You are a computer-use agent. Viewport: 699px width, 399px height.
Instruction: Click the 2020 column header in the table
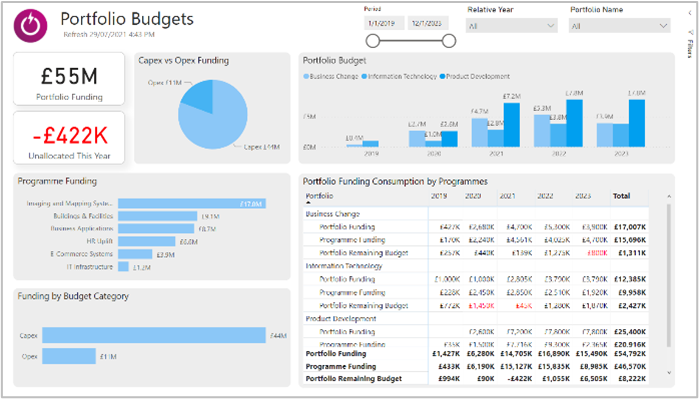pos(472,196)
